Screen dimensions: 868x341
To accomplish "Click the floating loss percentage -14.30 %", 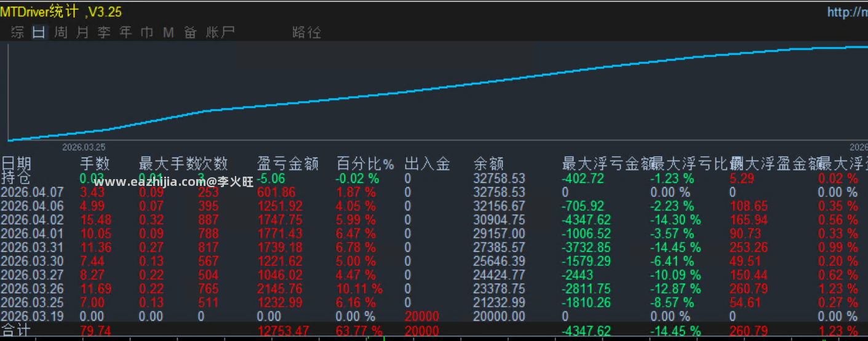I will [x=675, y=220].
